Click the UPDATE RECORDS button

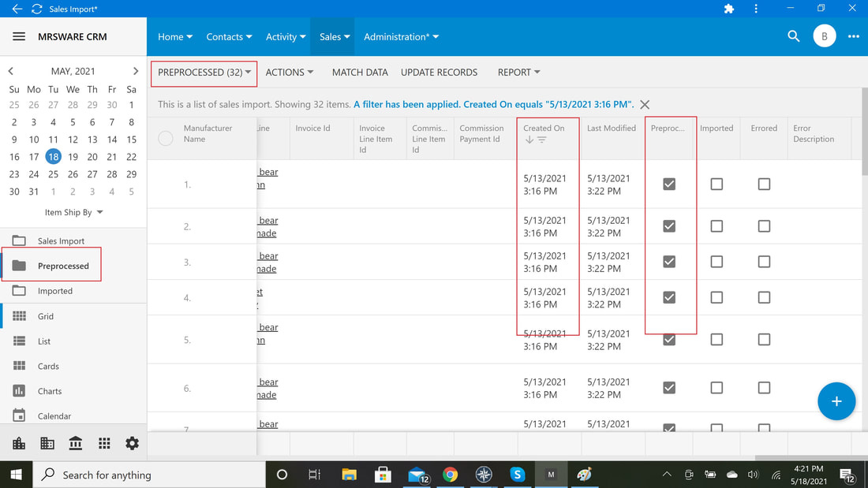click(439, 73)
